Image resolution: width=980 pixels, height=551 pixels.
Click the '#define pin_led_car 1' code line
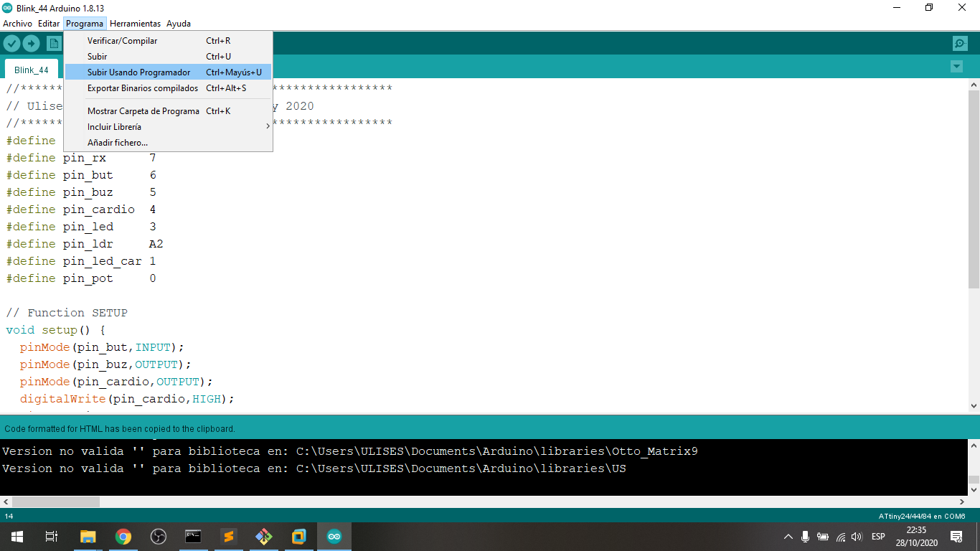click(x=81, y=261)
